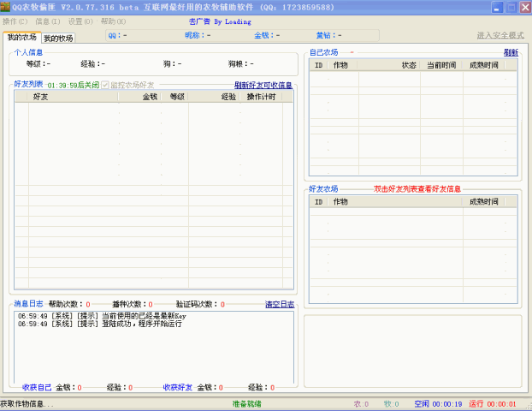Minimize the window

(x=497, y=8)
